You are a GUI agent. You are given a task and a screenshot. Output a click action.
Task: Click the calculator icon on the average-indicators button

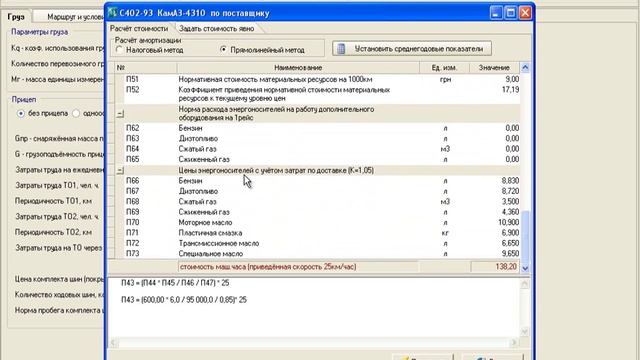coord(341,49)
